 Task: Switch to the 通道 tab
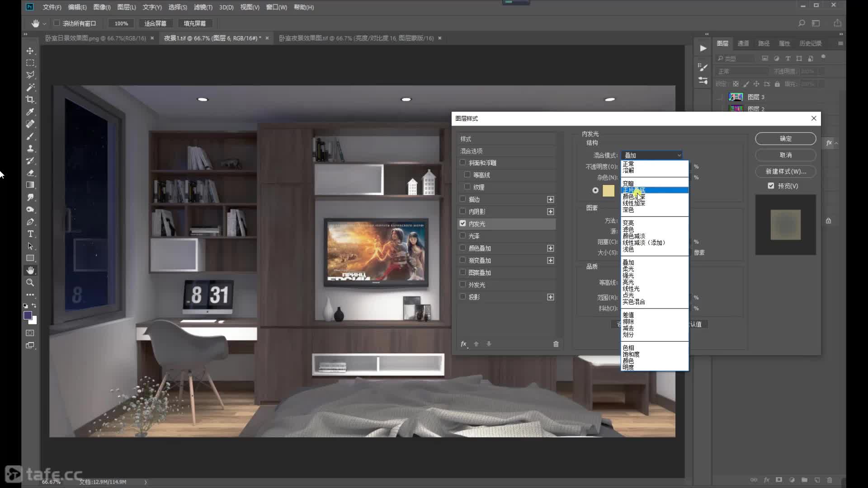click(x=743, y=43)
